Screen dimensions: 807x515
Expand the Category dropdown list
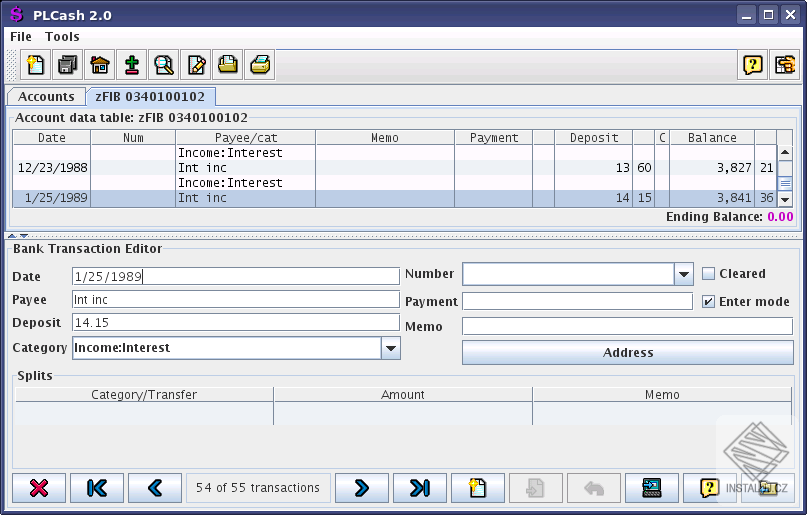[391, 348]
